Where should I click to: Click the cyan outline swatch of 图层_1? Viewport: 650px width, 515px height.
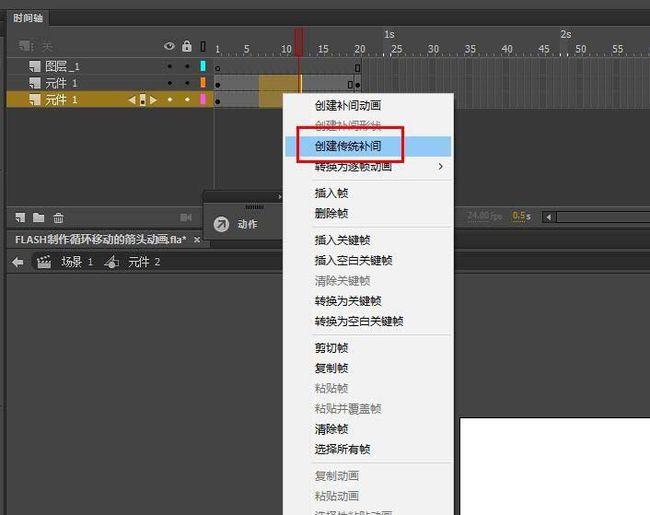(x=203, y=66)
